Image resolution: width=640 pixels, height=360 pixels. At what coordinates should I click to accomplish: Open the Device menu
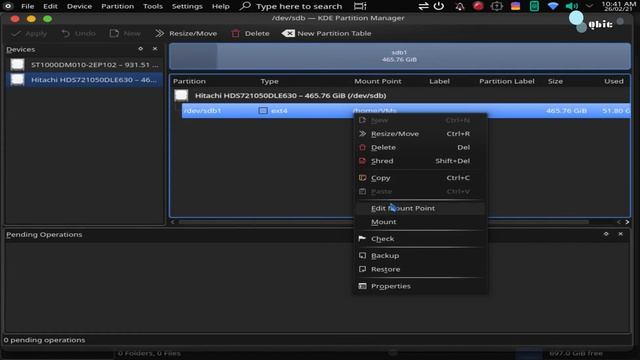[79, 6]
